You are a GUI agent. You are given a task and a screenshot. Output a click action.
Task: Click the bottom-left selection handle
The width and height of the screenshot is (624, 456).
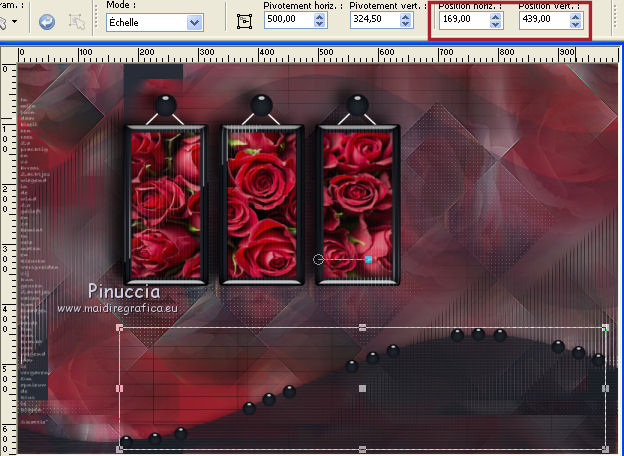pyautogui.click(x=119, y=449)
